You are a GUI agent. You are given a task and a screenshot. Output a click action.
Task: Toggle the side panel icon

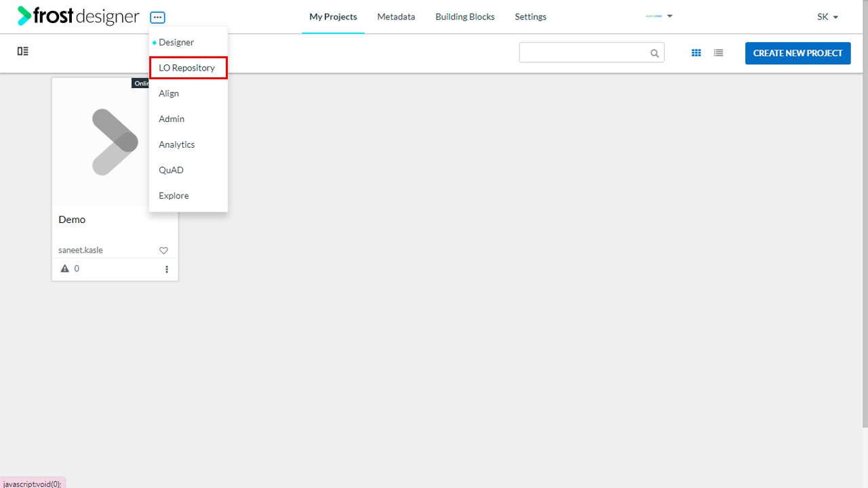pos(23,52)
